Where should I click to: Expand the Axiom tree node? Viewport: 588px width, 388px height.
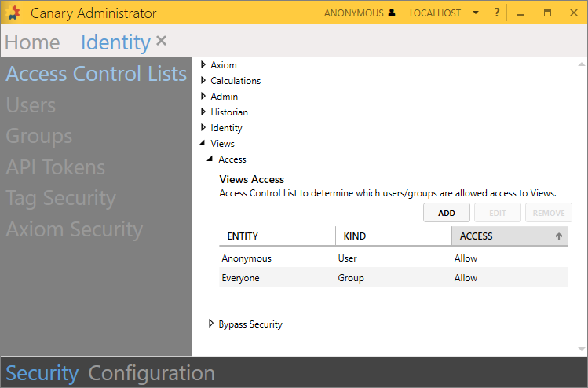203,65
